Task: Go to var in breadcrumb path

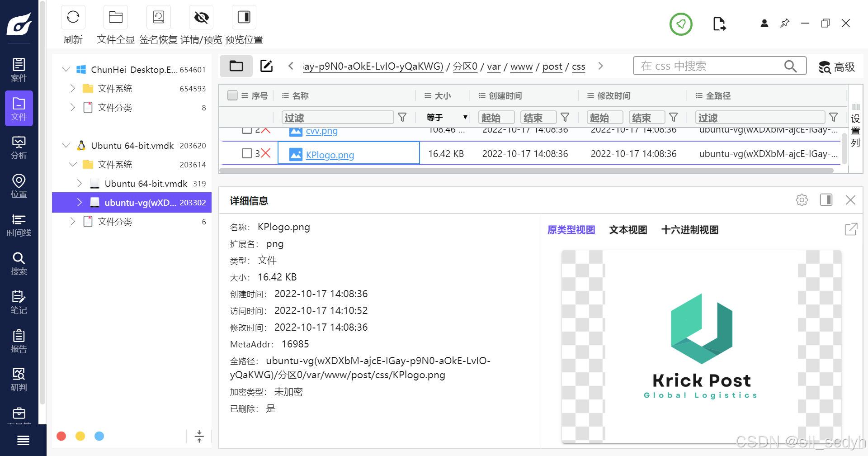Action: [x=494, y=66]
